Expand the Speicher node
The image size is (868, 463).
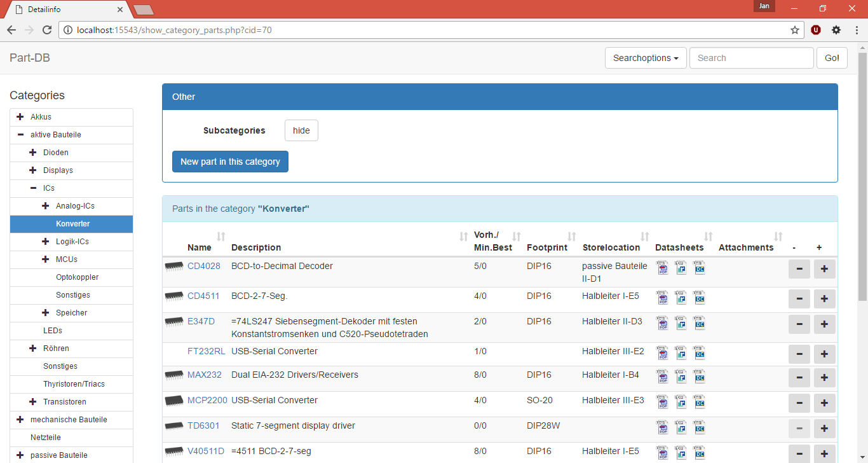[x=46, y=313]
